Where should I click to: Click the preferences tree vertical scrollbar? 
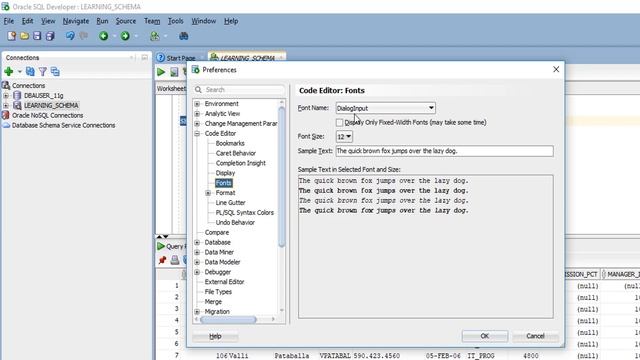[282, 177]
